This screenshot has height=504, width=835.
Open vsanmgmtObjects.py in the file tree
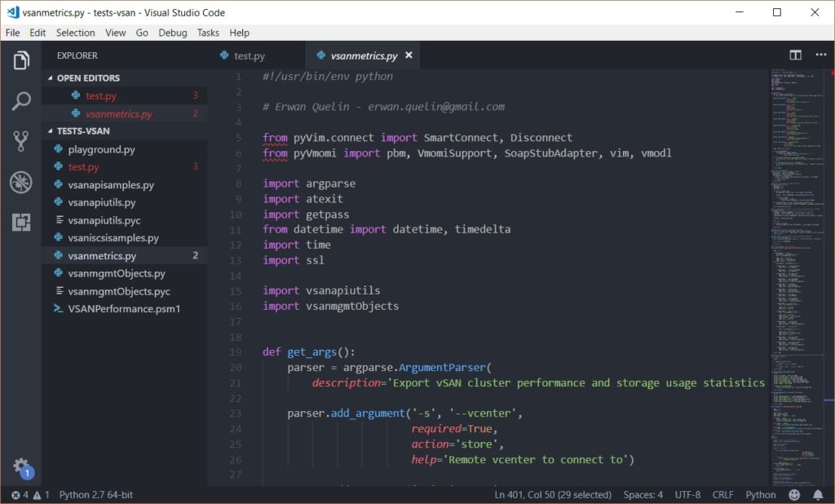125,273
